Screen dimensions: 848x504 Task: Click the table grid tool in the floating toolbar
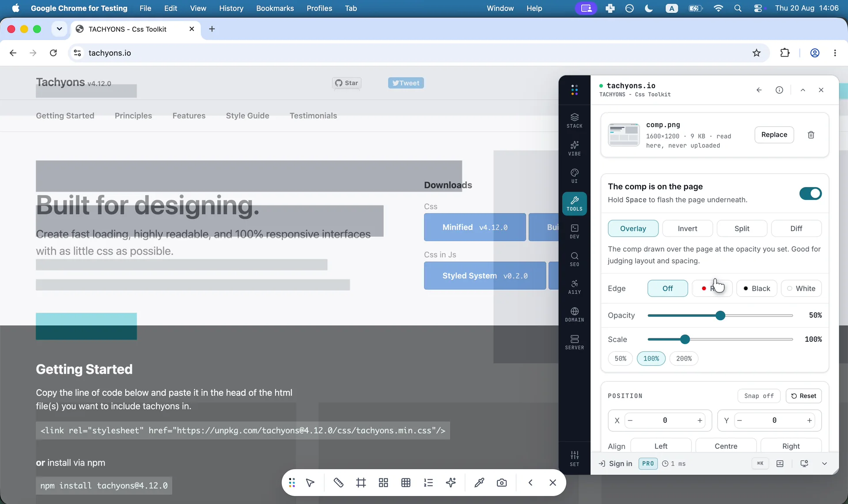[406, 483]
